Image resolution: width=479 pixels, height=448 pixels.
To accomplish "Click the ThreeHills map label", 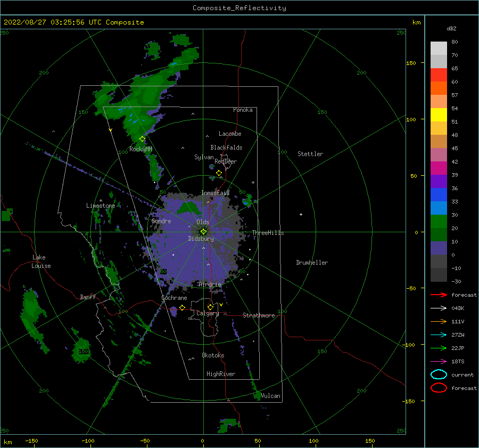I will [268, 233].
